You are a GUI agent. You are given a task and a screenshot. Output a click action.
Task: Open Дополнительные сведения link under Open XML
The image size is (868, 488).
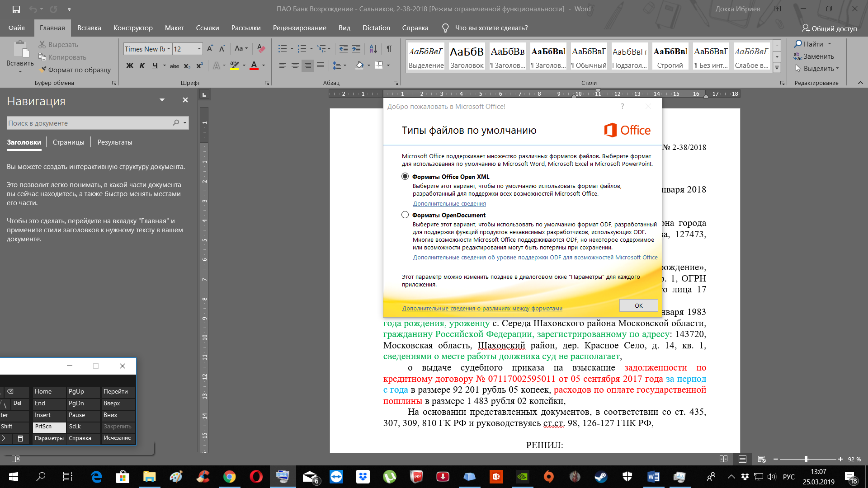449,204
